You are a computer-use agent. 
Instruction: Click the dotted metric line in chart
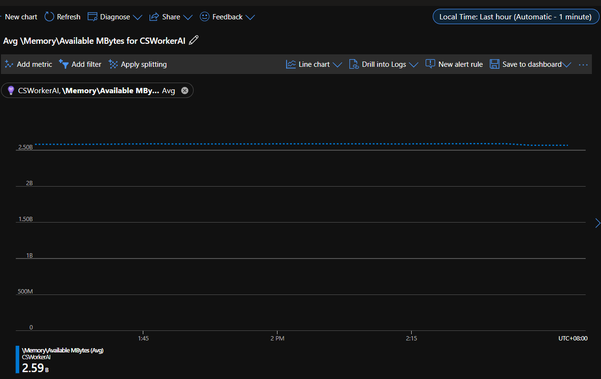coord(301,144)
